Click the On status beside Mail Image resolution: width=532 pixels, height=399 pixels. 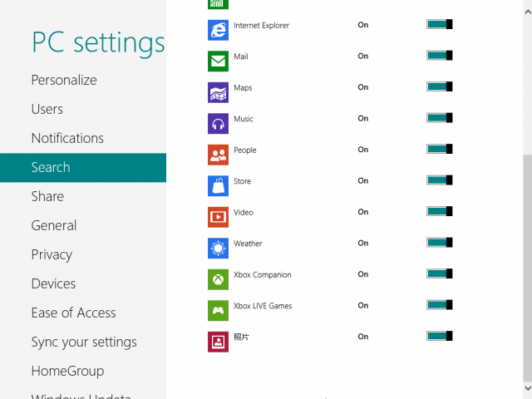click(x=363, y=56)
